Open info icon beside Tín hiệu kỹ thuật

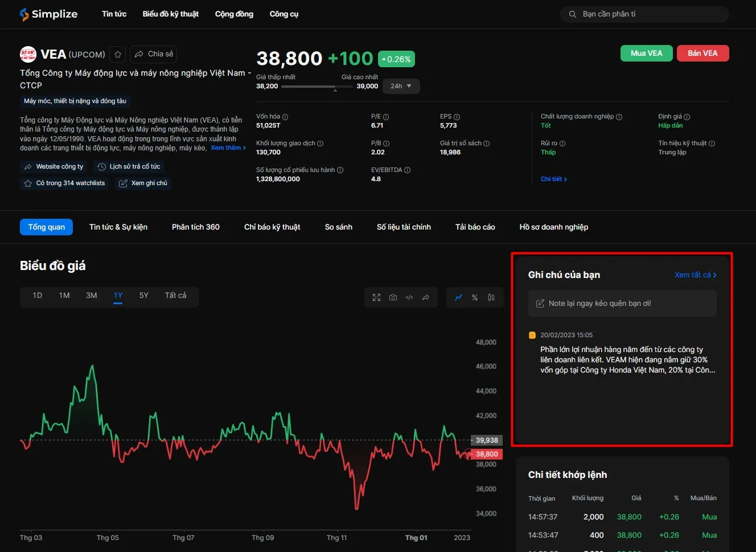tap(712, 144)
